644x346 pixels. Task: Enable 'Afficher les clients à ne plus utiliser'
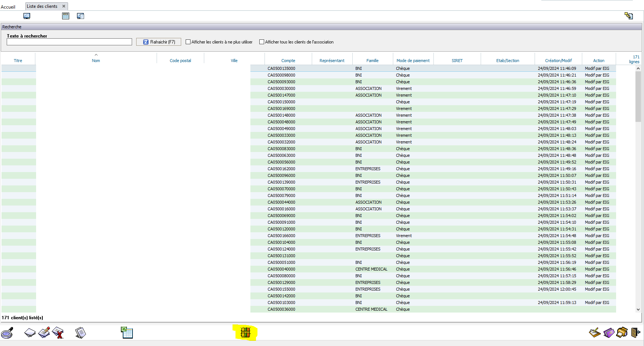click(x=188, y=42)
